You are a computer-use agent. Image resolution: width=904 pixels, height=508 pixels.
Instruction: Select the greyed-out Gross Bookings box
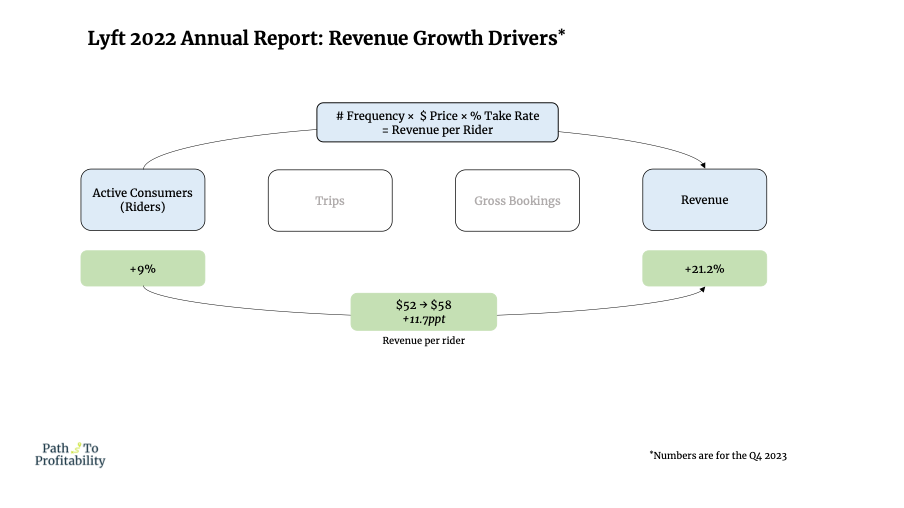[x=517, y=201]
